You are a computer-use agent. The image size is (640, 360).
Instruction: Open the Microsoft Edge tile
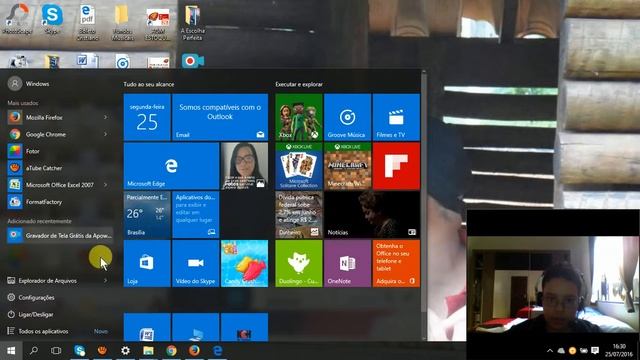(171, 166)
